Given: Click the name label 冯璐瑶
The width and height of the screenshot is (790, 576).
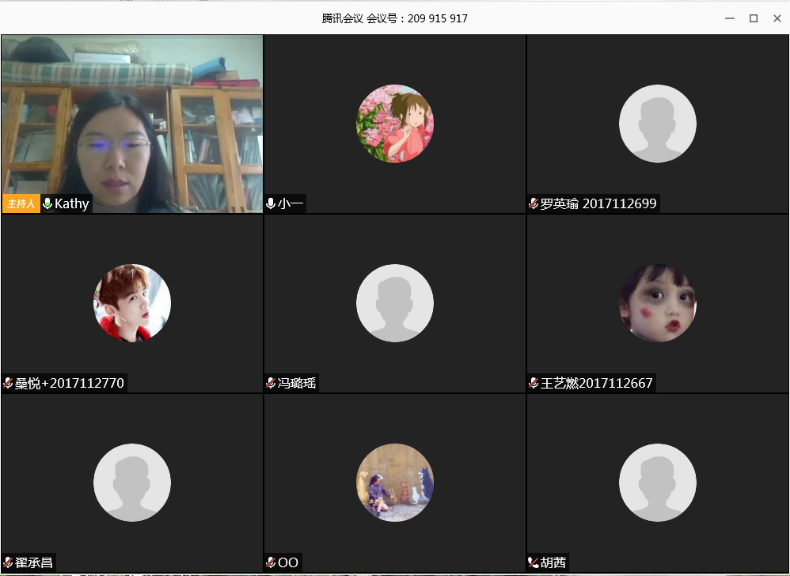Looking at the screenshot, I should (x=297, y=383).
